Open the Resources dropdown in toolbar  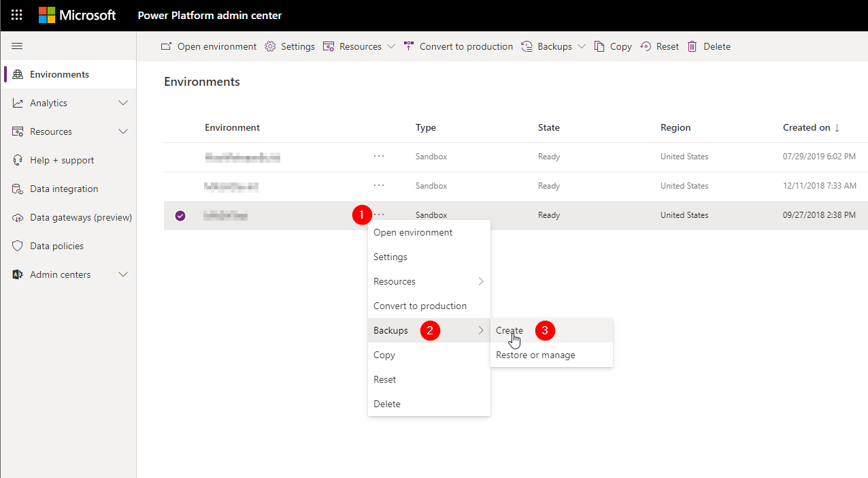pos(390,46)
